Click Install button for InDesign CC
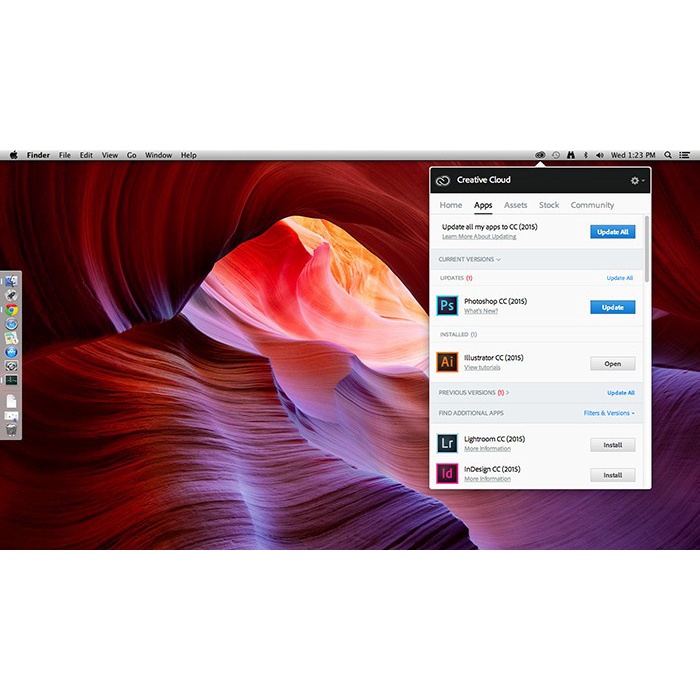Image resolution: width=700 pixels, height=700 pixels. pos(612,475)
